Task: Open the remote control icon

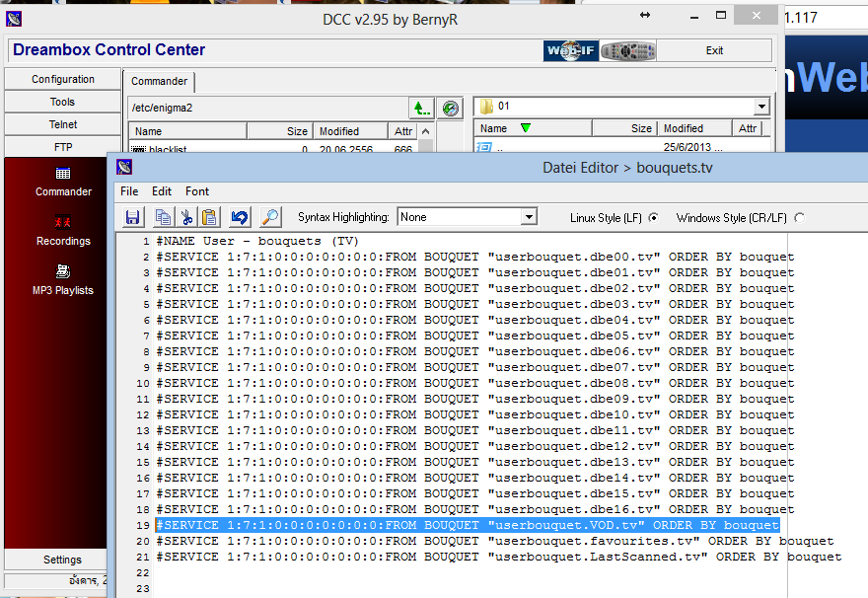Action: click(x=627, y=51)
